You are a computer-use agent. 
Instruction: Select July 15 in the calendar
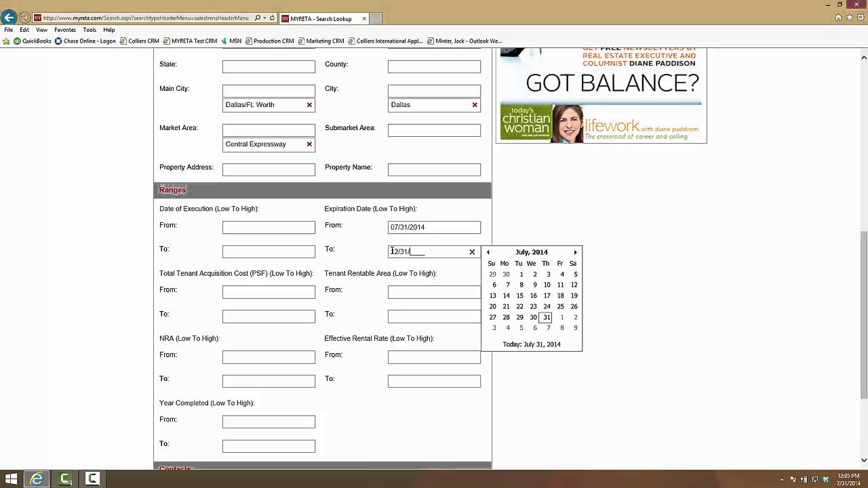tap(519, 296)
